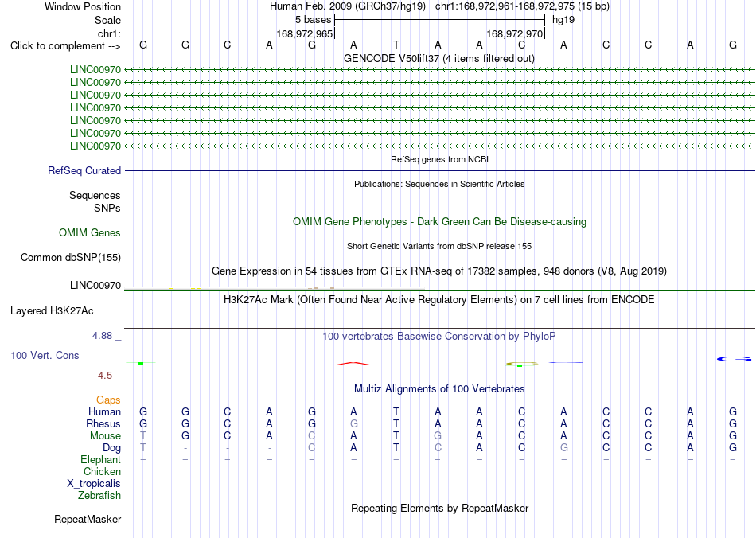
Task: Click the gray G mismatch in the Mouse row
Action: (438, 436)
